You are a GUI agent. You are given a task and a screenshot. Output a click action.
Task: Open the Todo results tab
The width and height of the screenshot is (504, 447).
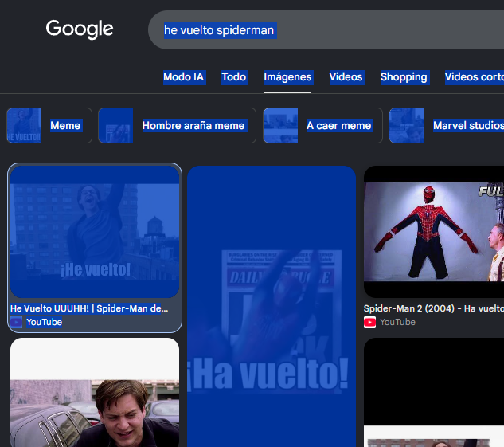(x=233, y=77)
